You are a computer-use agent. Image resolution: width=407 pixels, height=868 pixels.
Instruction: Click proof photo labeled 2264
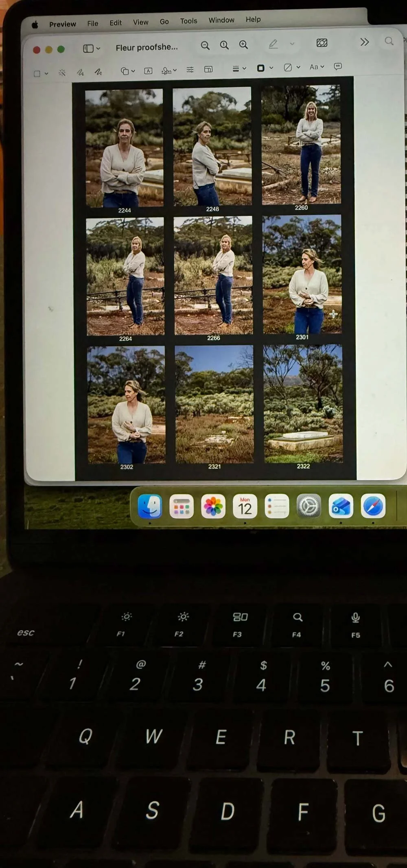[125, 276]
